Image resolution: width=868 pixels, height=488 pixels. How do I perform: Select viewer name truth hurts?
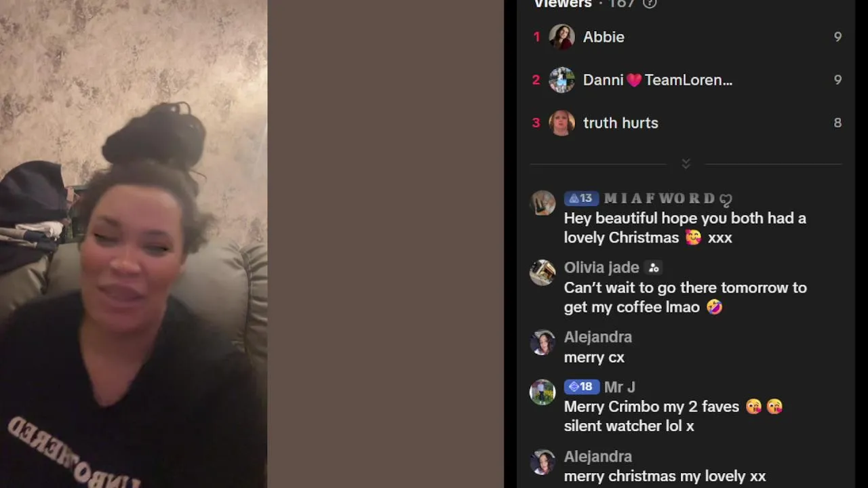(x=620, y=123)
